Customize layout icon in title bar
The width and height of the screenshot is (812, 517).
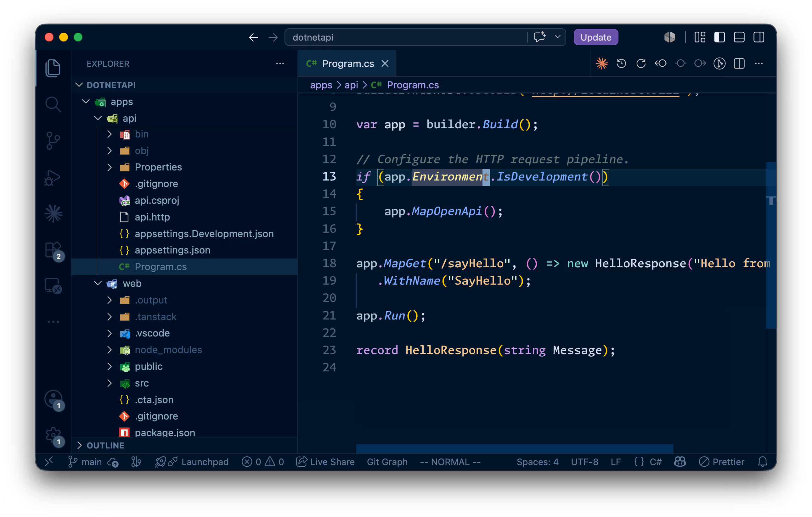(x=700, y=37)
